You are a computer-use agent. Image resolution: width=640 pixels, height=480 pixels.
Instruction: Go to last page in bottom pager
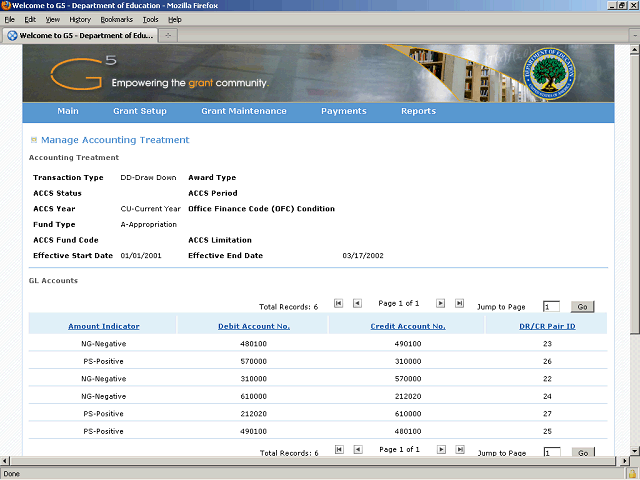(460, 449)
